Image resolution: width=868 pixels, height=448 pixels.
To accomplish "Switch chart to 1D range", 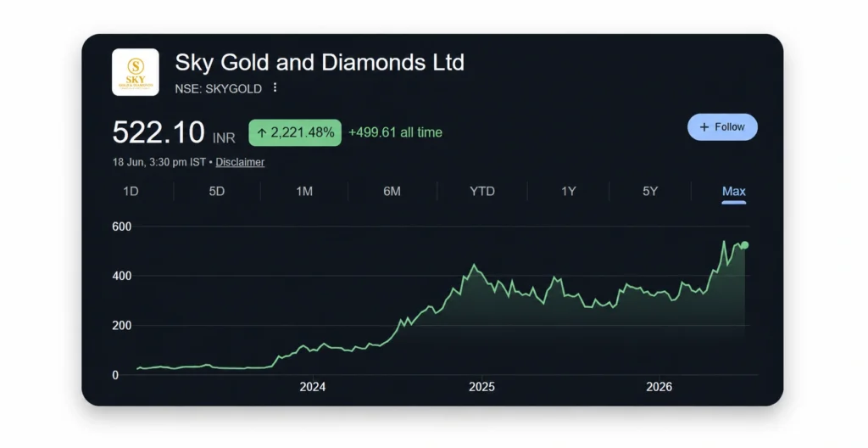I will pos(131,191).
